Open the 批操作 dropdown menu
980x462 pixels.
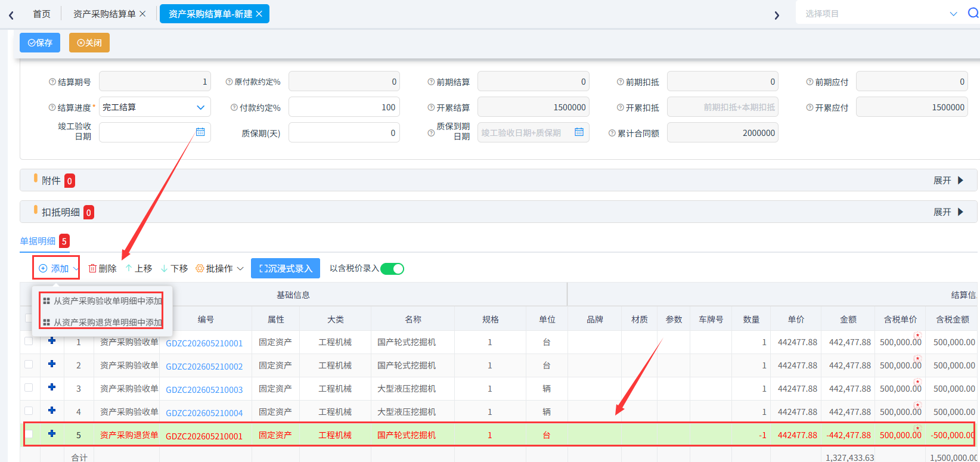pos(219,268)
